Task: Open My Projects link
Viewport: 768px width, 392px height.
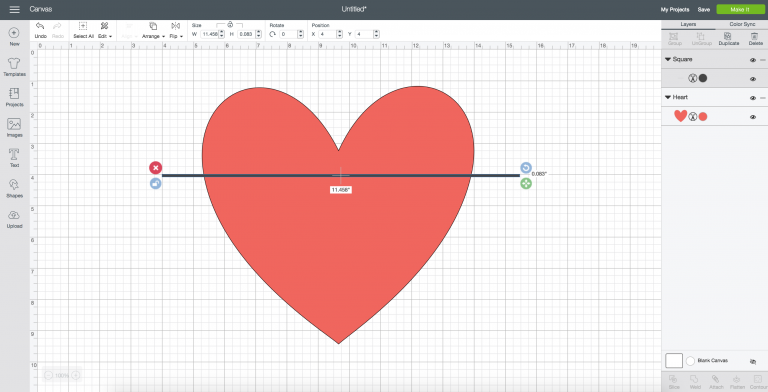Action: [x=674, y=9]
